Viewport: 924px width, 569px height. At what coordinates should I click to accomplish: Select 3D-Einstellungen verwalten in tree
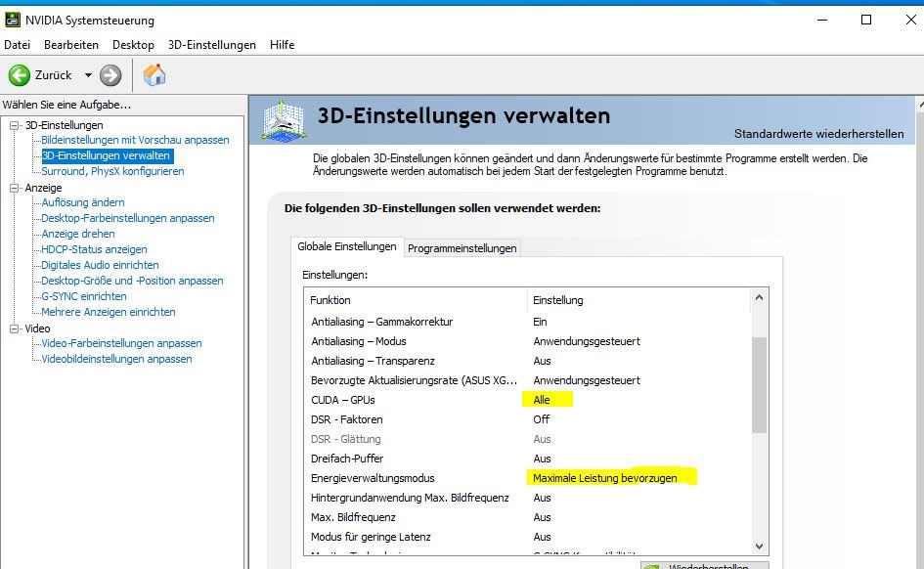[107, 155]
